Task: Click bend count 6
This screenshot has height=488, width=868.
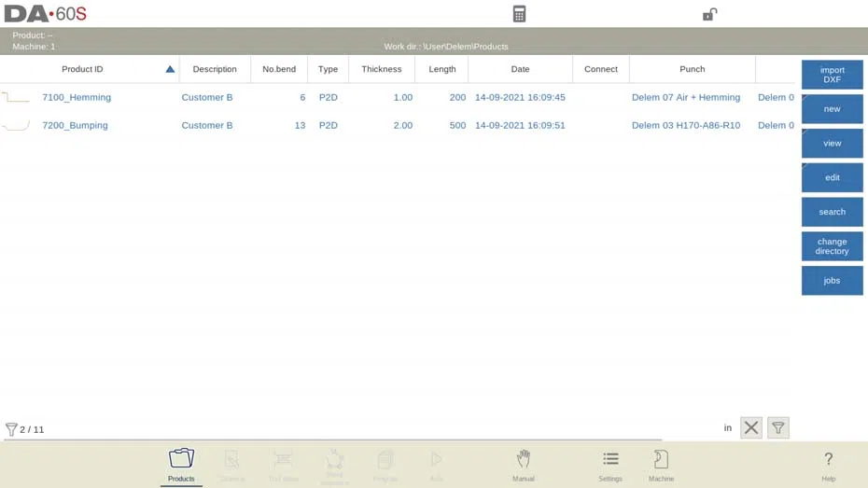Action: [x=302, y=97]
